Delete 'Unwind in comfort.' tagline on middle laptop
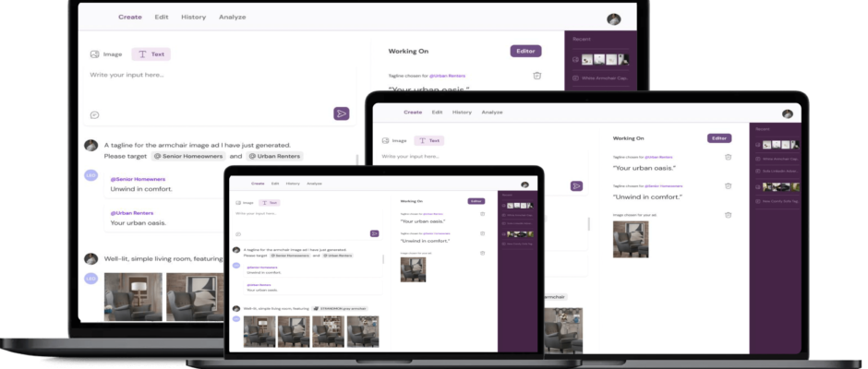Viewport: 868px width, 369px height. tap(728, 185)
